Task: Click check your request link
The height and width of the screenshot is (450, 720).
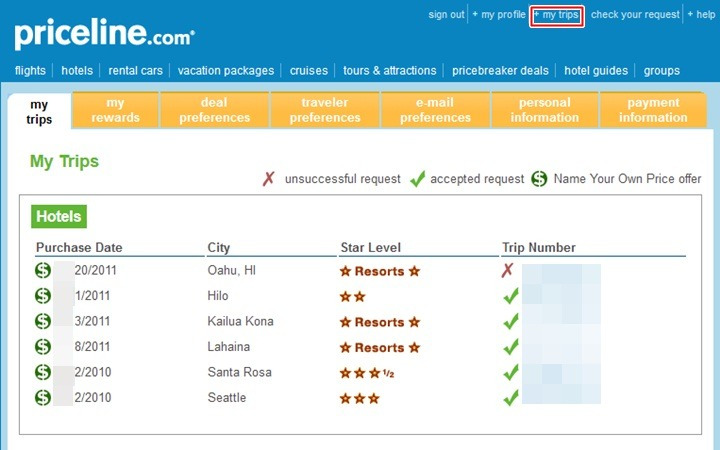Action: (635, 15)
